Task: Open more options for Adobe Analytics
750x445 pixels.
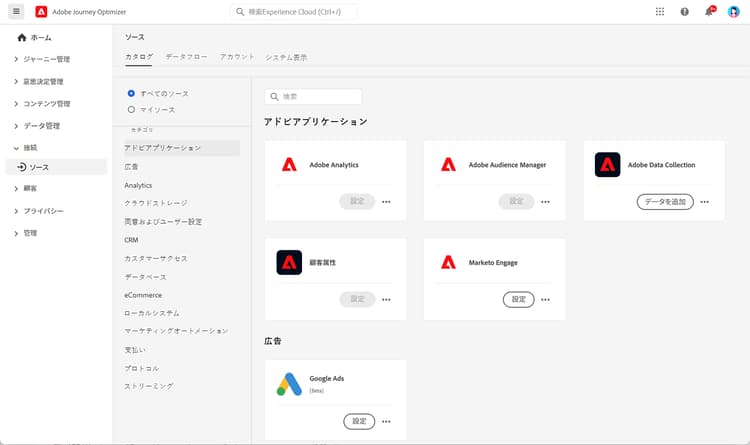Action: click(x=386, y=202)
